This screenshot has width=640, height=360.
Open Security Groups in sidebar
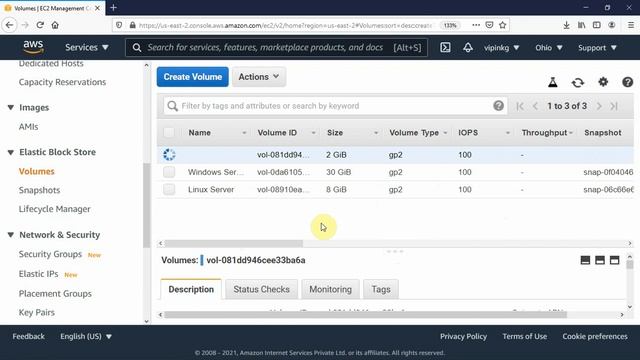[50, 254]
